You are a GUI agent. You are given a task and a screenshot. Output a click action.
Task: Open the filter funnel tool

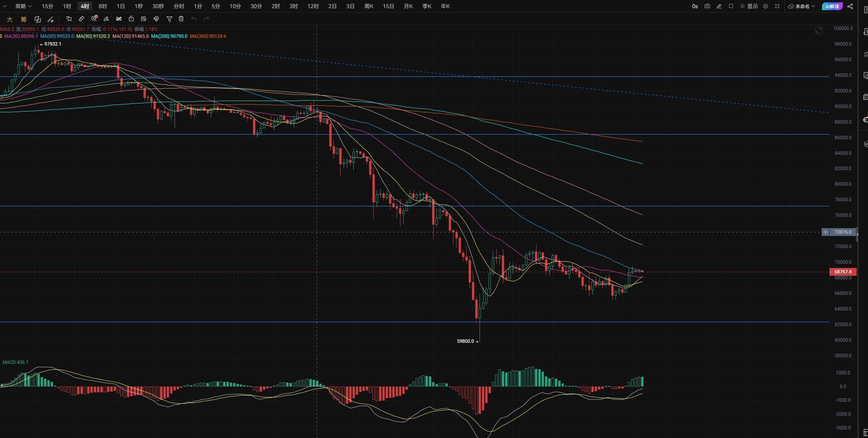point(169,19)
